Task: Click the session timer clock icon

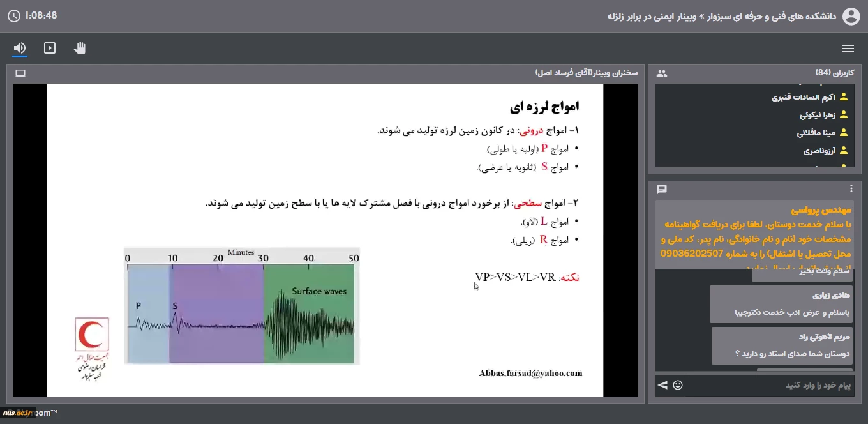Action: (x=13, y=15)
